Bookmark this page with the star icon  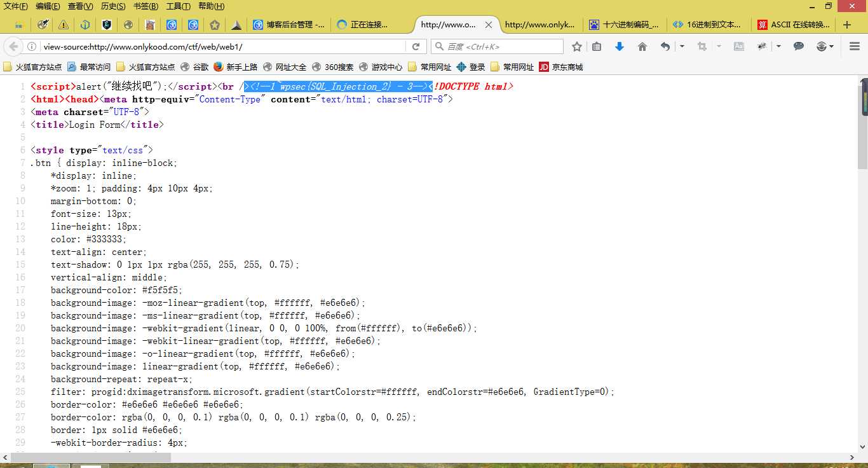[577, 46]
